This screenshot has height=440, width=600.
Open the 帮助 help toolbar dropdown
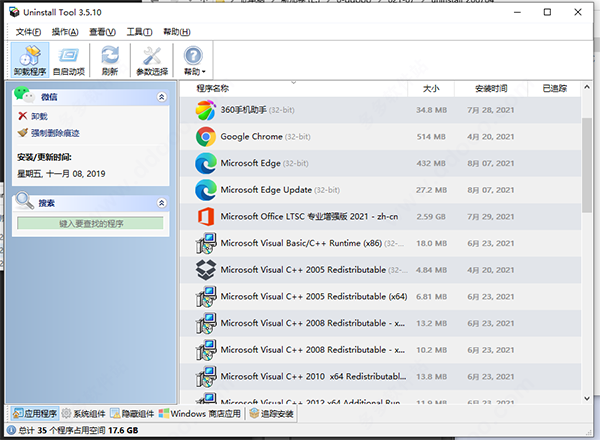194,60
